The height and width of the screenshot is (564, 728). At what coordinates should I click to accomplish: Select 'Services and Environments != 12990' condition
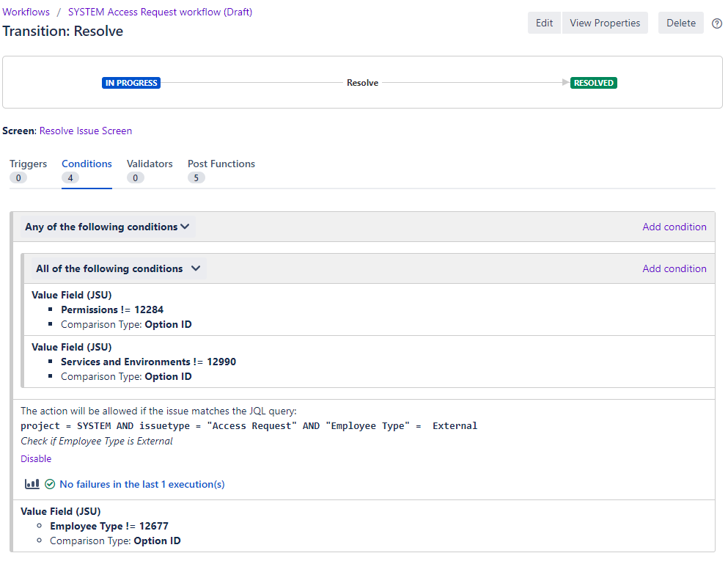(x=148, y=362)
